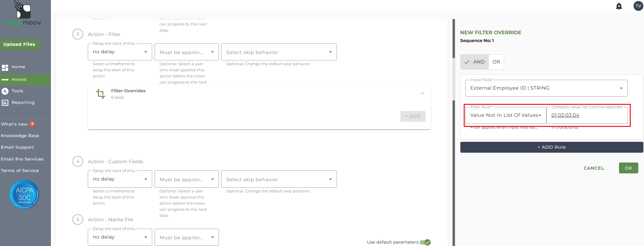Open the TV user avatar menu
The width and height of the screenshot is (644, 246).
click(x=638, y=6)
